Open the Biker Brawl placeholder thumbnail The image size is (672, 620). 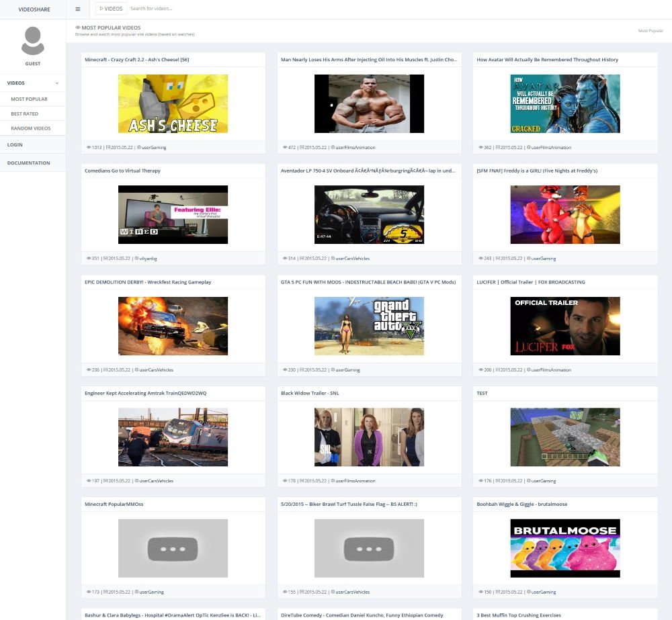(369, 548)
